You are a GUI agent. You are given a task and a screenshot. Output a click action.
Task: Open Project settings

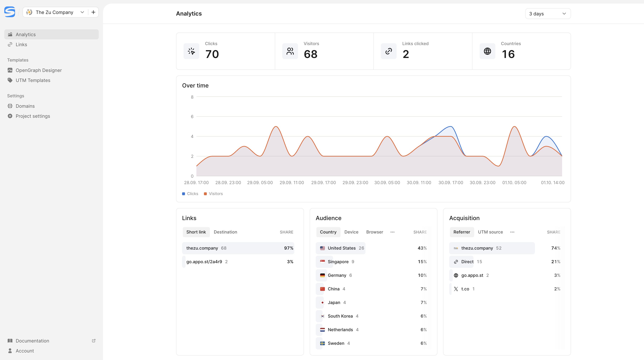(x=52, y=116)
